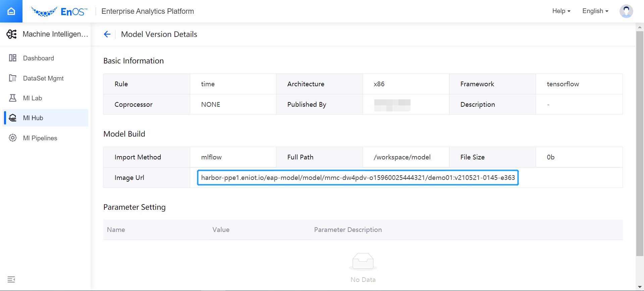Collapse the sidebar using bottom-left menu icon
The height and width of the screenshot is (291, 644).
(11, 279)
